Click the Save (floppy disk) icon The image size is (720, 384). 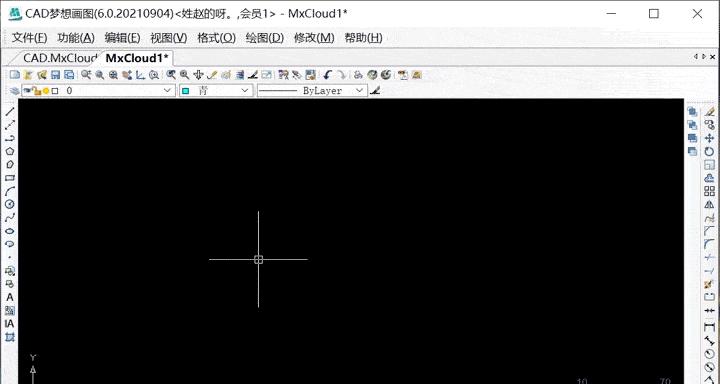[x=56, y=74]
